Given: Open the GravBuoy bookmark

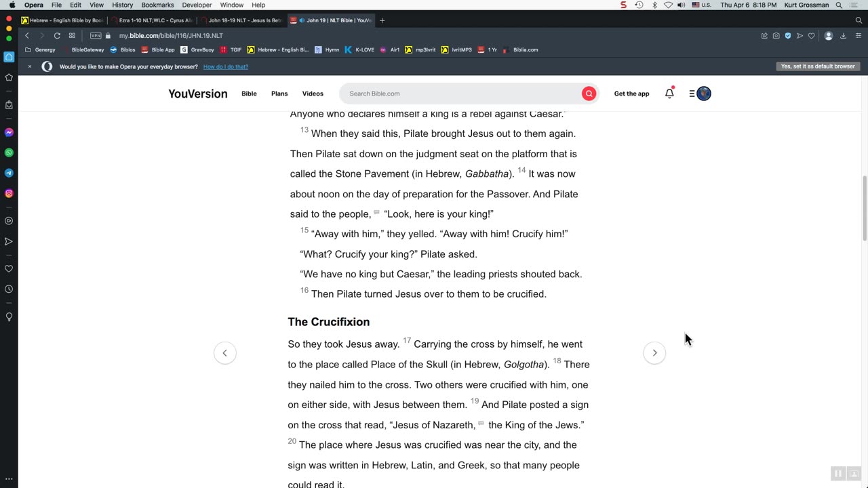Looking at the screenshot, I should (x=197, y=49).
